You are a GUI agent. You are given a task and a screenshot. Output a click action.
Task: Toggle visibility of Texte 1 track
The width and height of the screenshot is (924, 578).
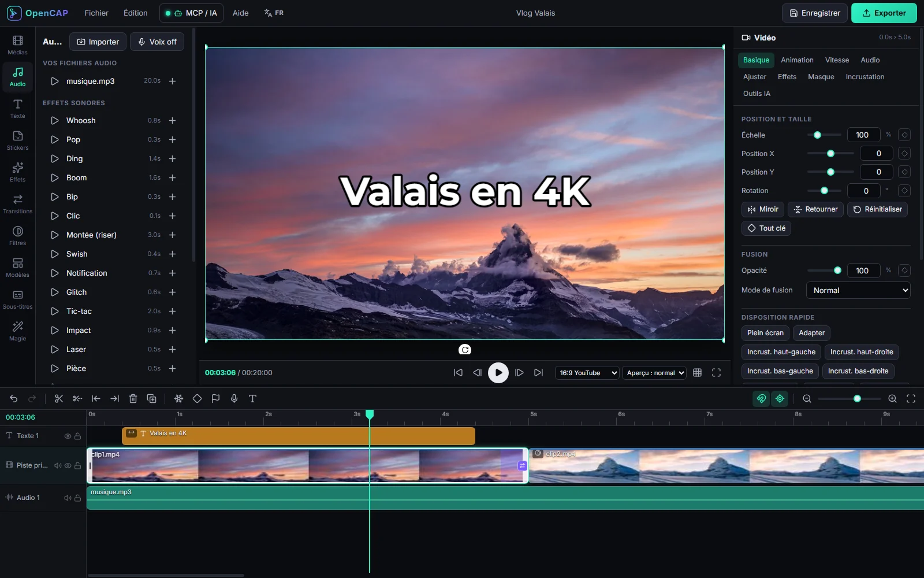click(68, 436)
